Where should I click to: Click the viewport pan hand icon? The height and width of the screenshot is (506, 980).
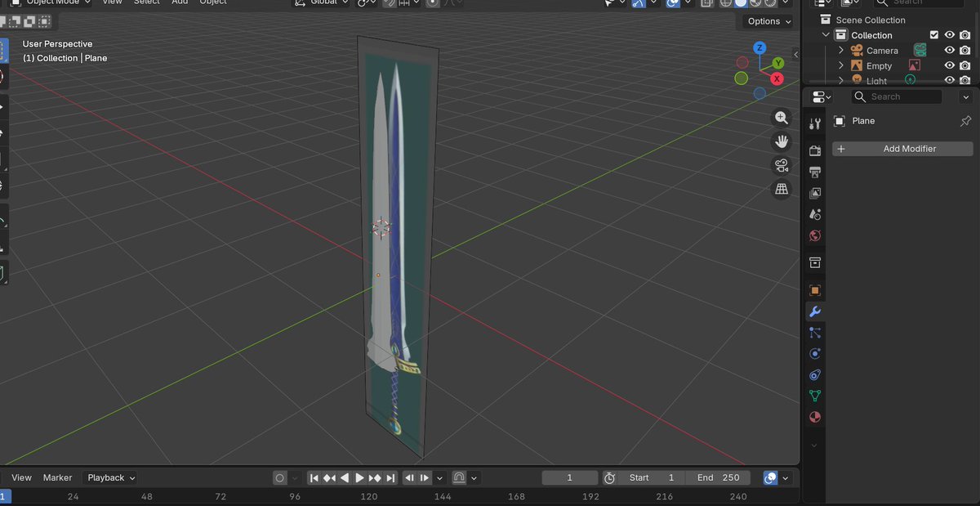[x=782, y=141]
